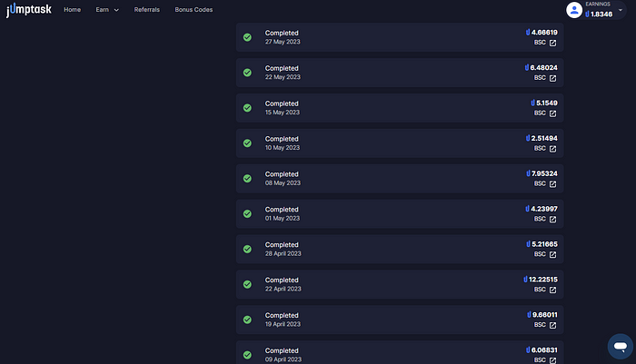
Task: Open the BSC link icon for 22 April 2023
Action: click(x=552, y=290)
